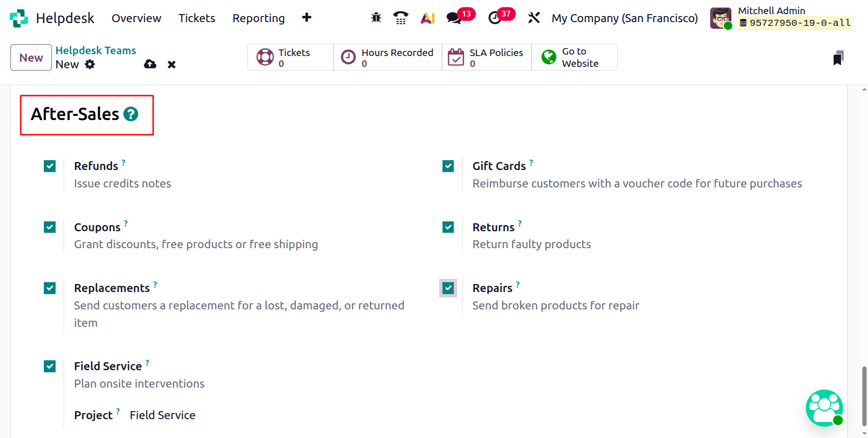Click the After-Sales help question mark
The height and width of the screenshot is (438, 868).
[131, 114]
